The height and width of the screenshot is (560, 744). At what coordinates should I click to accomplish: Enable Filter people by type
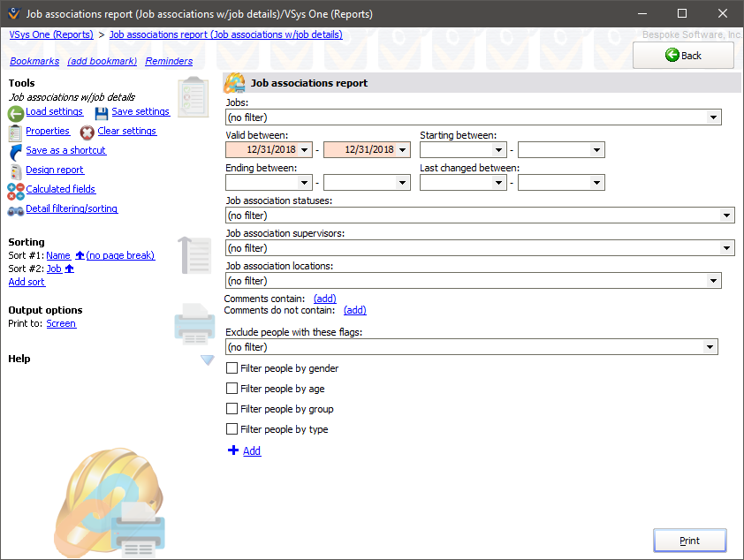coord(231,429)
